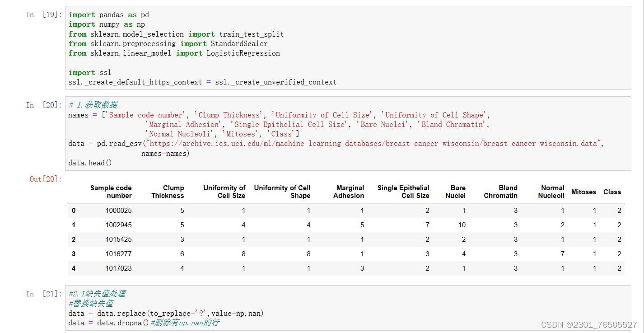The image size is (644, 333).
Task: Click the 'Clump Thickness' column header
Action: click(x=168, y=192)
